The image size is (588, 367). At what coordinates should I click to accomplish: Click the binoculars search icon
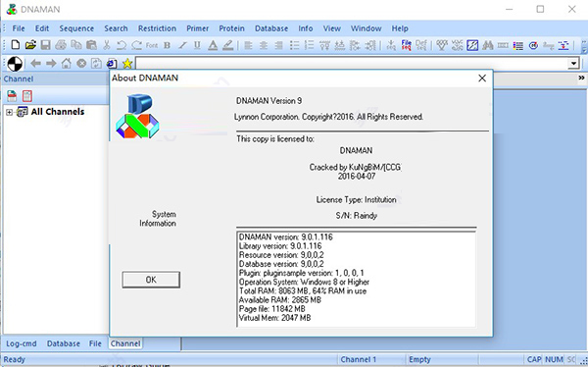(x=487, y=45)
